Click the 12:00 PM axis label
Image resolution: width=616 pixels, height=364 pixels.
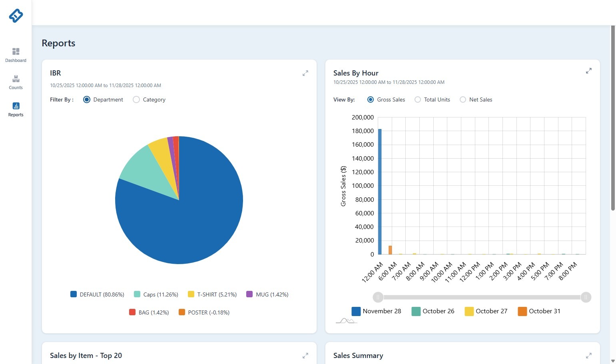470,272
